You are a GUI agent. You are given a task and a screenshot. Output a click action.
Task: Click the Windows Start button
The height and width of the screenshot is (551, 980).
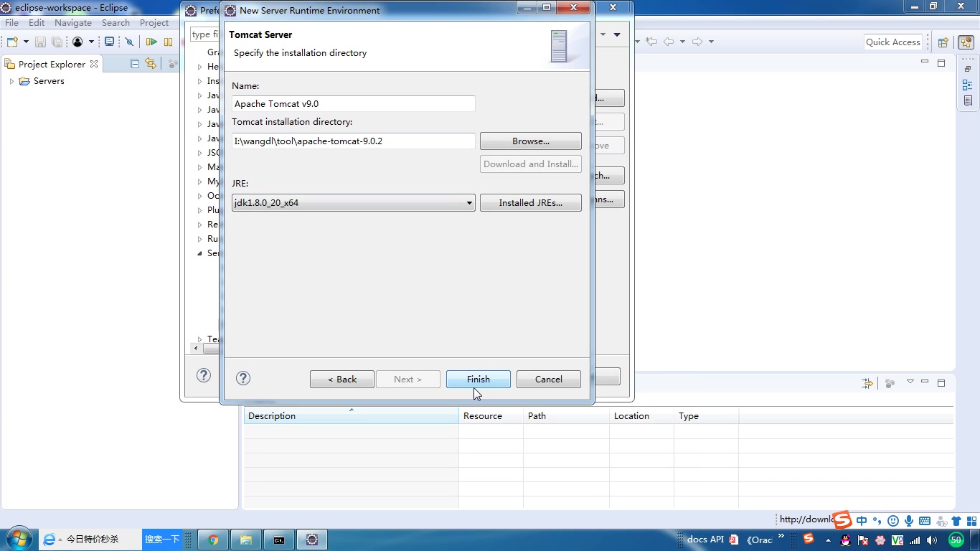pyautogui.click(x=19, y=539)
